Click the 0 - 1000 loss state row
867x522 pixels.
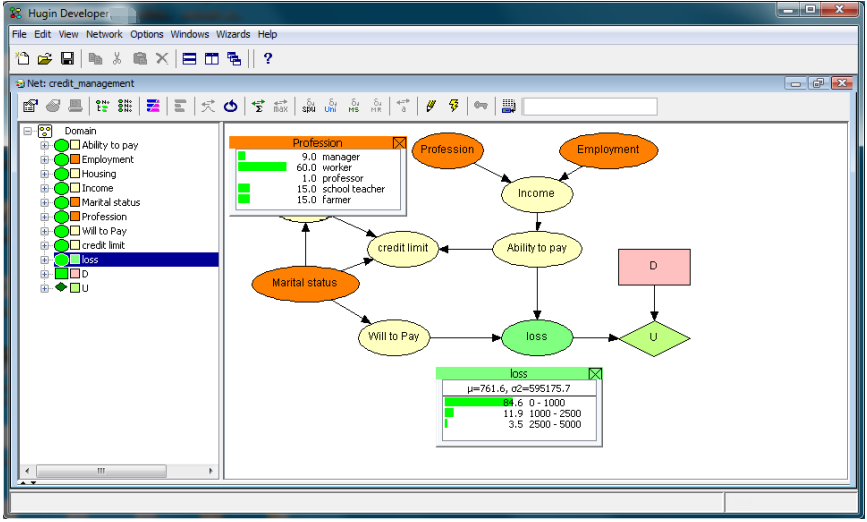point(519,403)
